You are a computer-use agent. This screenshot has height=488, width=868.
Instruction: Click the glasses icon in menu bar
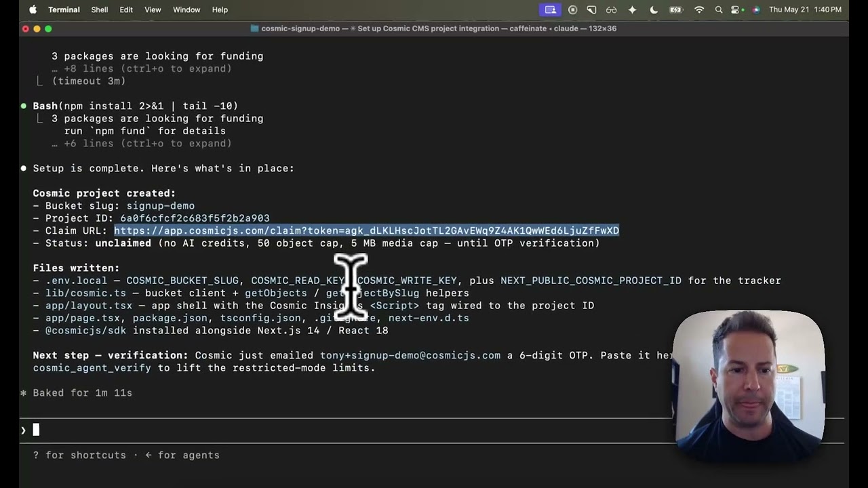(x=612, y=9)
